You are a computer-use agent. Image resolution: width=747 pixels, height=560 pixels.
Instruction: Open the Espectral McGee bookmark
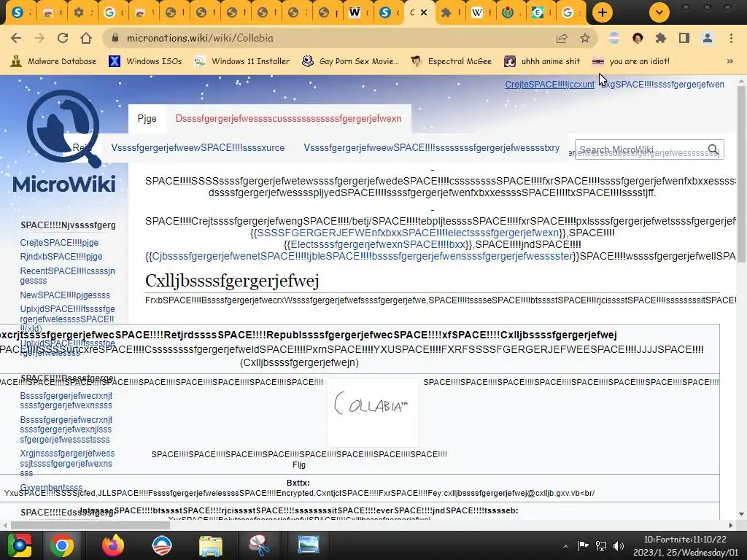click(451, 61)
